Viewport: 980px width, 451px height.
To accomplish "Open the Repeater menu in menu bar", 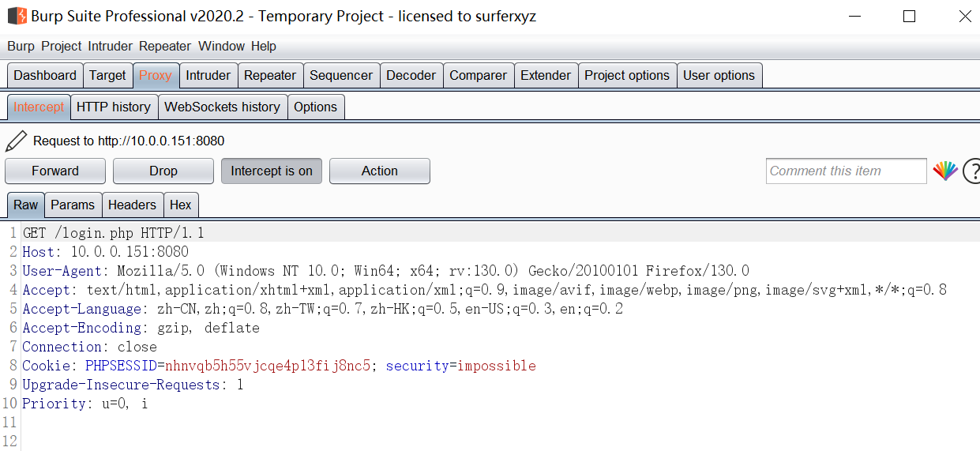I will 165,46.
